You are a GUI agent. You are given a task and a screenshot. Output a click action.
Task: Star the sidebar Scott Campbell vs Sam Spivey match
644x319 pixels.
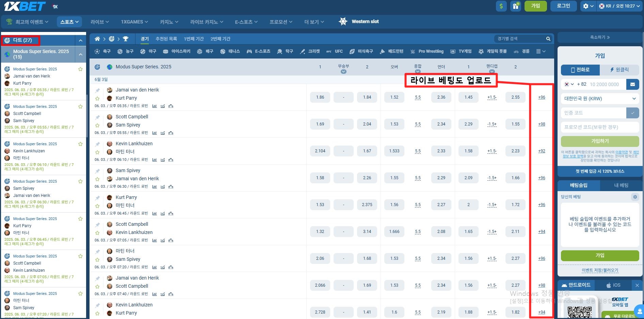(x=80, y=106)
